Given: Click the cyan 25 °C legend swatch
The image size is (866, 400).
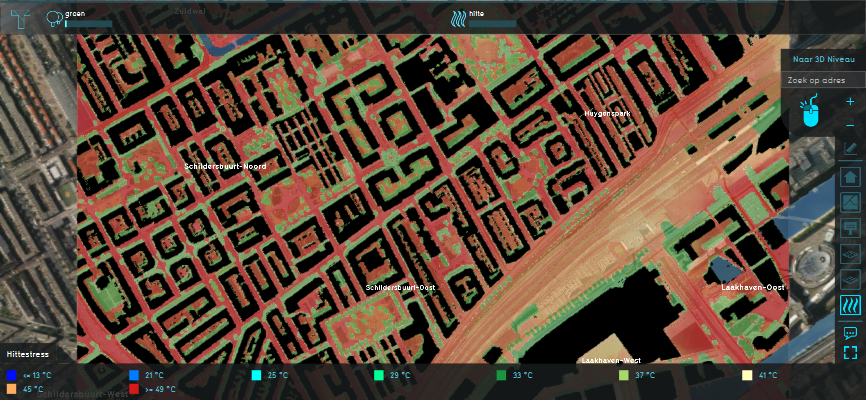Looking at the screenshot, I should 256,375.
